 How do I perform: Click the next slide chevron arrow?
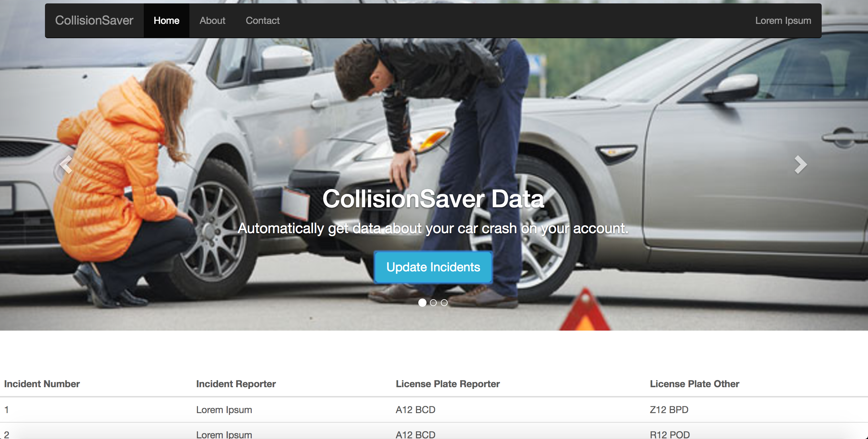(801, 165)
